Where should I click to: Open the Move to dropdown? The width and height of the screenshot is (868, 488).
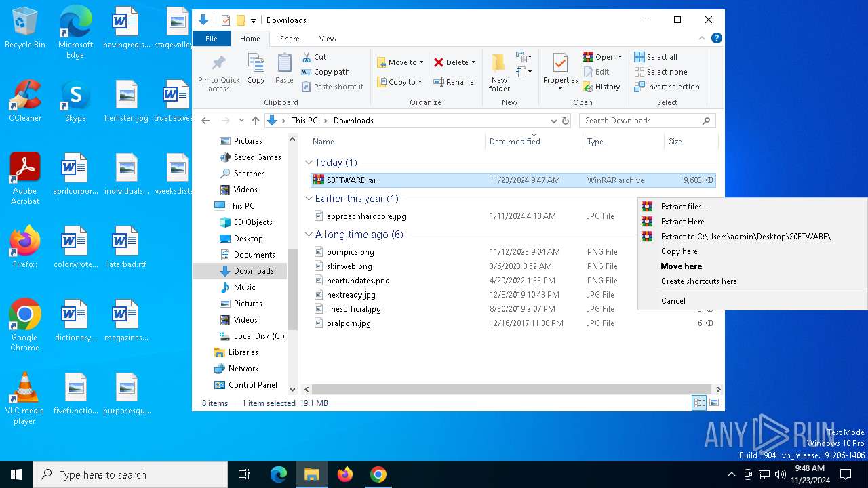[400, 62]
